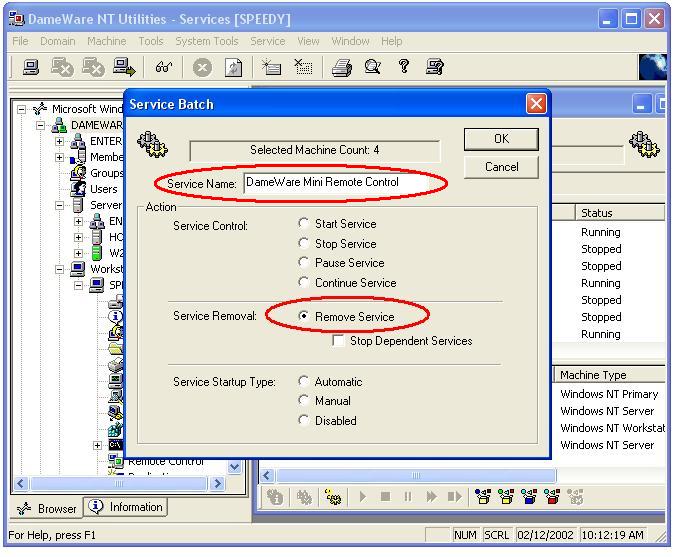Screen dimensions: 679x557
Task: Click the computer icon at toolbar start
Action: coord(30,67)
